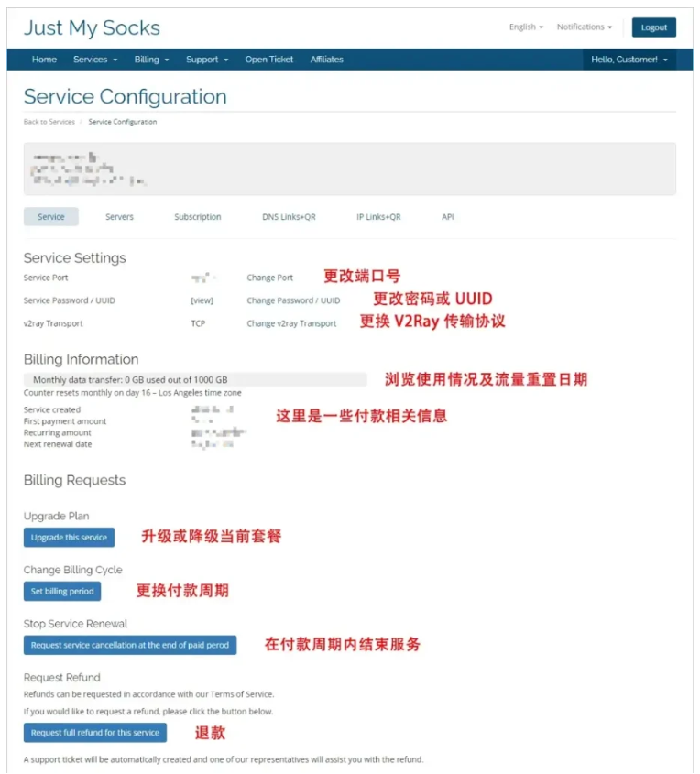Click the v2ray Transport label
The image size is (700, 774).
tap(53, 324)
